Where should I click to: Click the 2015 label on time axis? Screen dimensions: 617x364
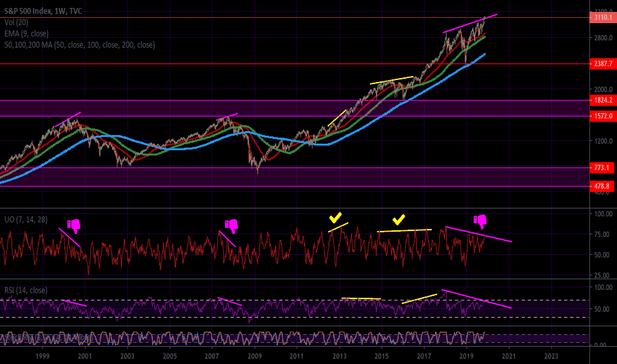[x=381, y=356]
